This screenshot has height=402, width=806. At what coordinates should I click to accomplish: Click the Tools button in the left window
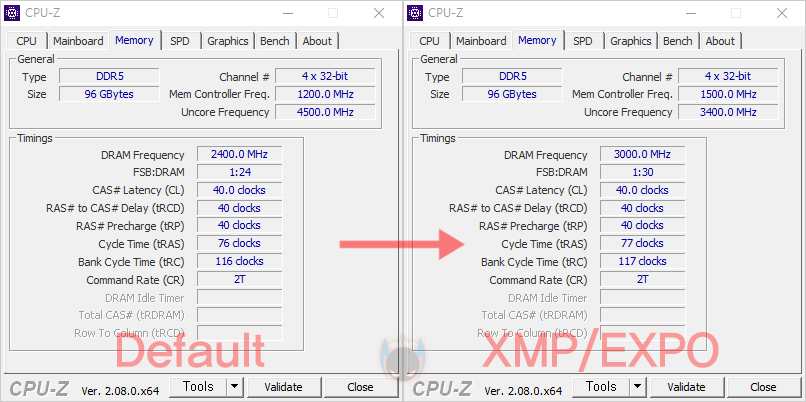pyautogui.click(x=198, y=387)
